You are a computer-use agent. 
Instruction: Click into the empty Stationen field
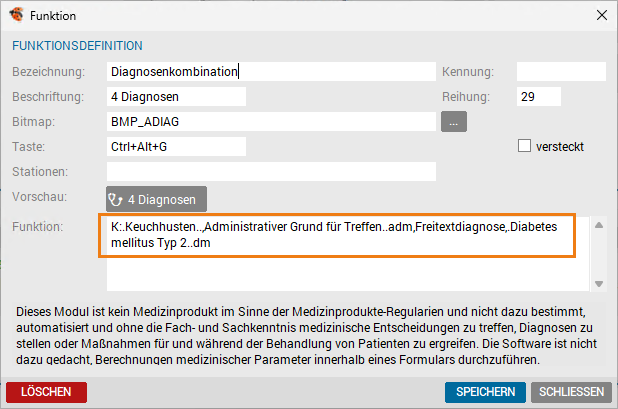pyautogui.click(x=270, y=171)
